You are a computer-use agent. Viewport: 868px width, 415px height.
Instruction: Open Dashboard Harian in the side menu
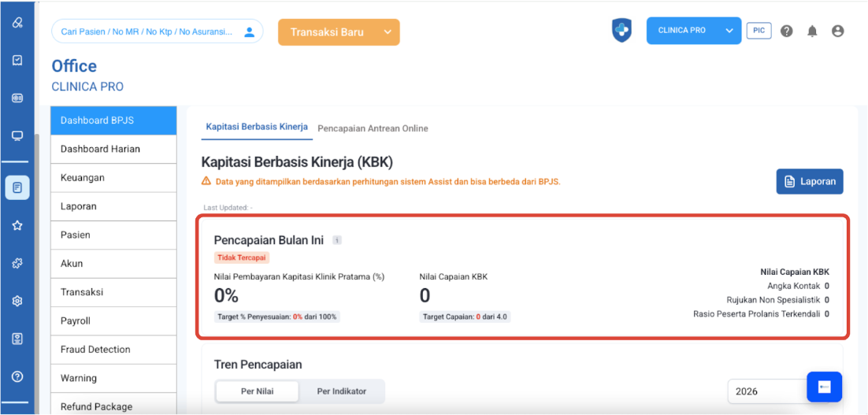(x=113, y=149)
